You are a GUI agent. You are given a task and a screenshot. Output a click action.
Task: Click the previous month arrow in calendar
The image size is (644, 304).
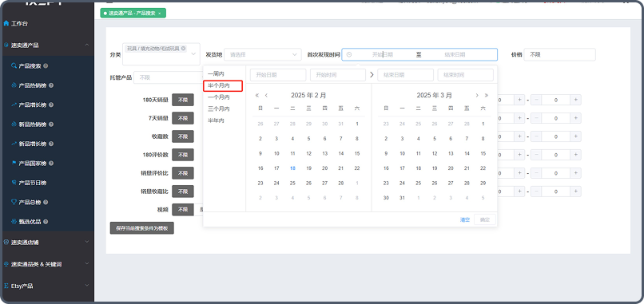pos(266,95)
